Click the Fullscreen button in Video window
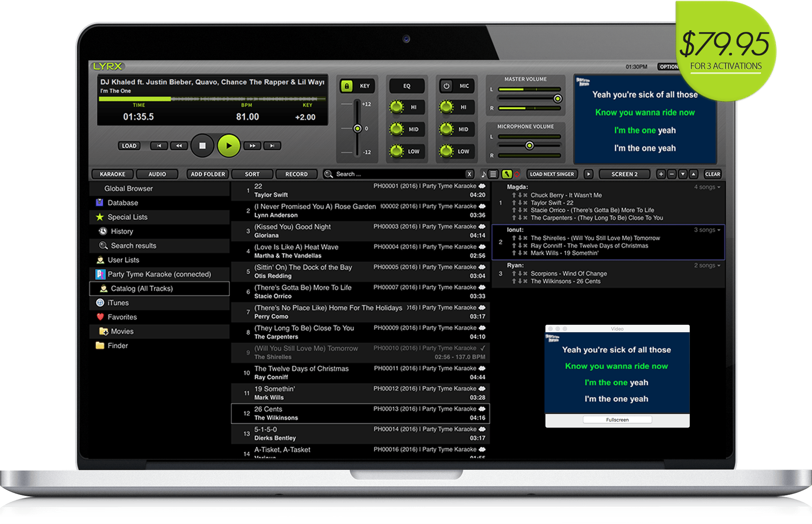 pyautogui.click(x=617, y=420)
